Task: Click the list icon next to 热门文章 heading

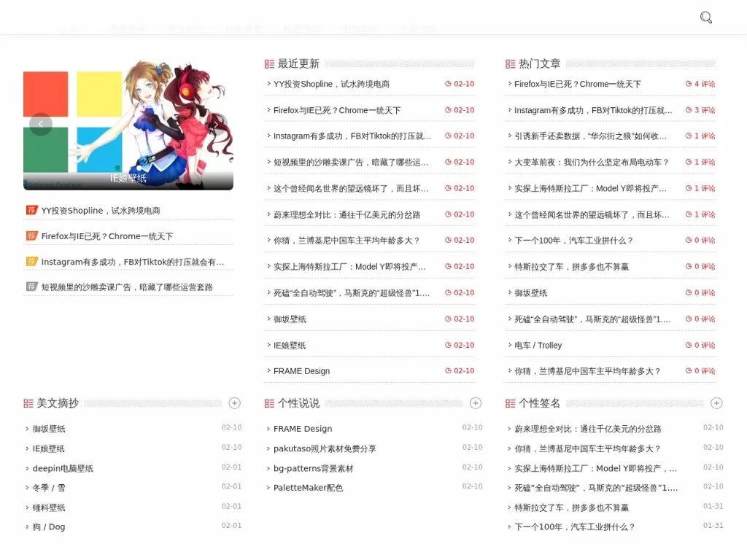Action: point(511,64)
